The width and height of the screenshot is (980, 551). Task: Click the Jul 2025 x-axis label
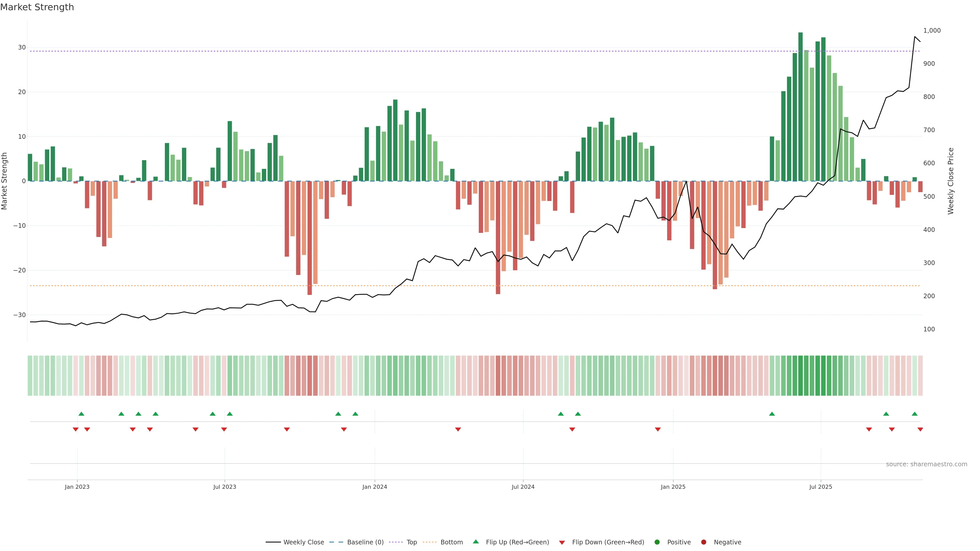[x=820, y=487]
